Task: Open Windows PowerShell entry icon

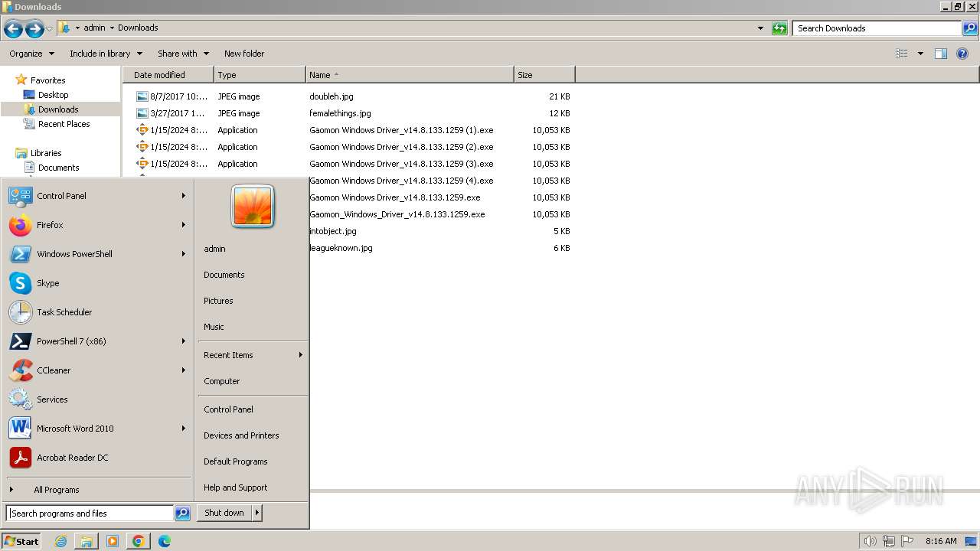Action: [x=21, y=254]
